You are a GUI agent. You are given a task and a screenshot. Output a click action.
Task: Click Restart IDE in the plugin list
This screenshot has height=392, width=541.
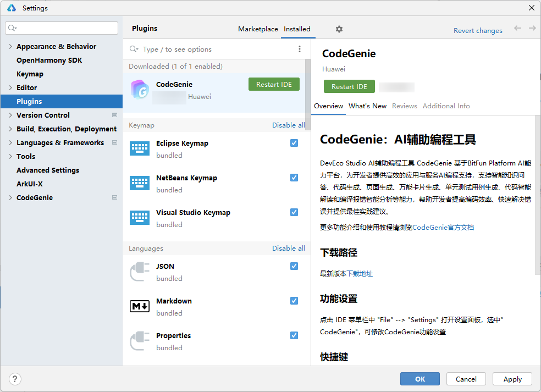point(274,84)
